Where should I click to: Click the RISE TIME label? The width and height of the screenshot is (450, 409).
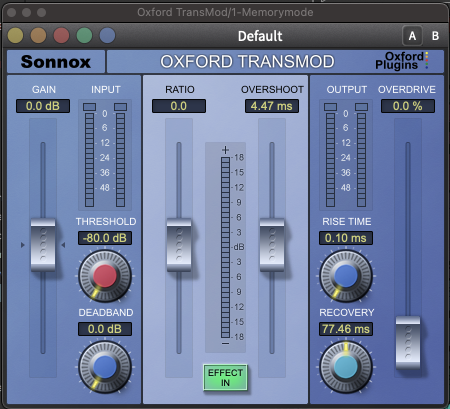coord(347,222)
